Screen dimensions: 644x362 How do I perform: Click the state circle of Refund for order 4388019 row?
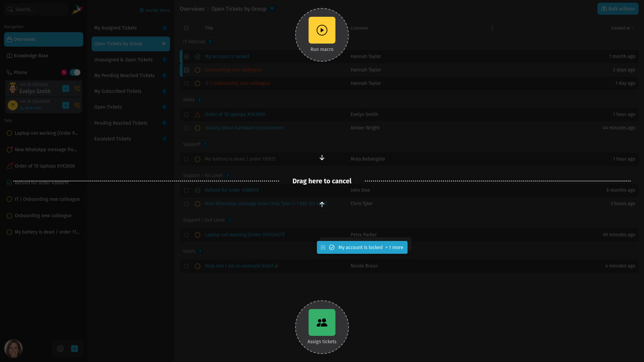point(198,190)
